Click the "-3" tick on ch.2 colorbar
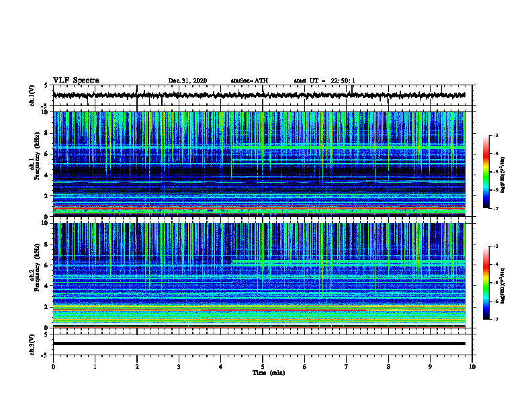 point(496,246)
